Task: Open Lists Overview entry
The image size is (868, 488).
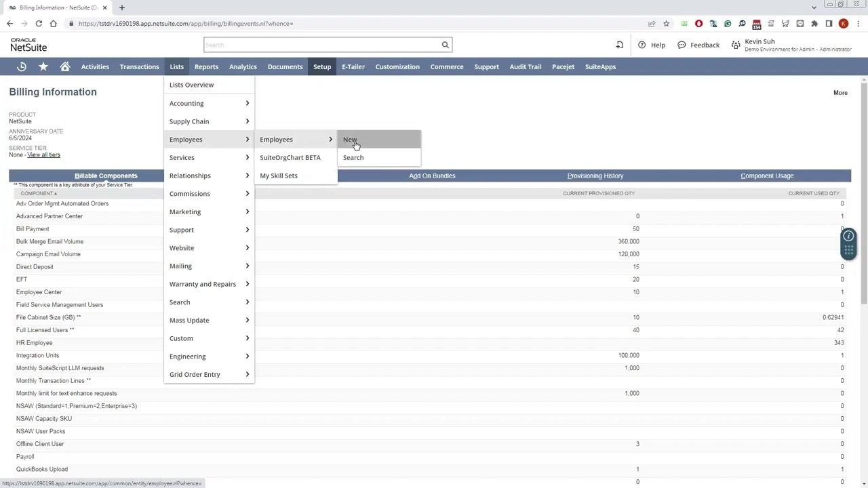Action: (209, 85)
